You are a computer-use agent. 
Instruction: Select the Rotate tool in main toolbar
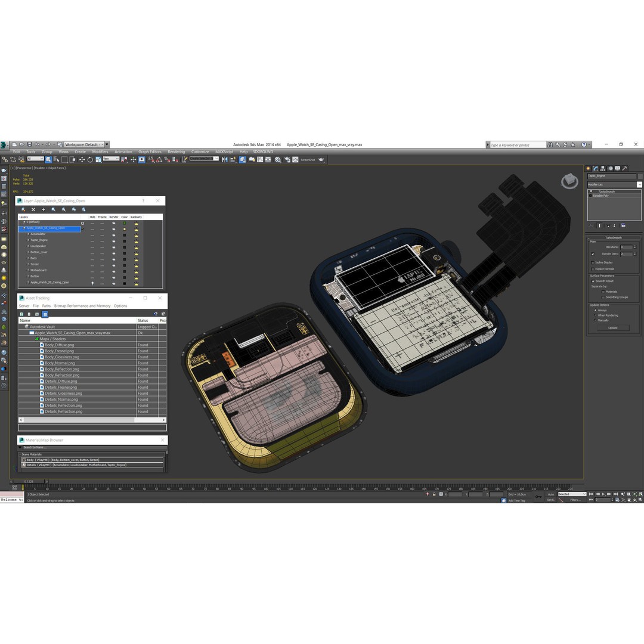coord(90,160)
